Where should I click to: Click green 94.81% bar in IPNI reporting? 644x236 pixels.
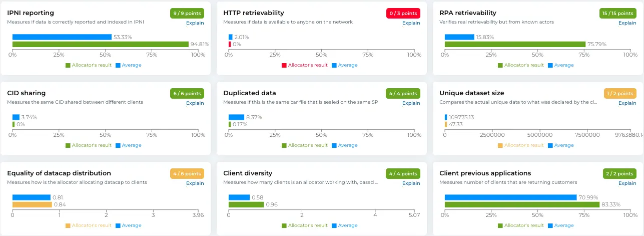tap(100, 44)
